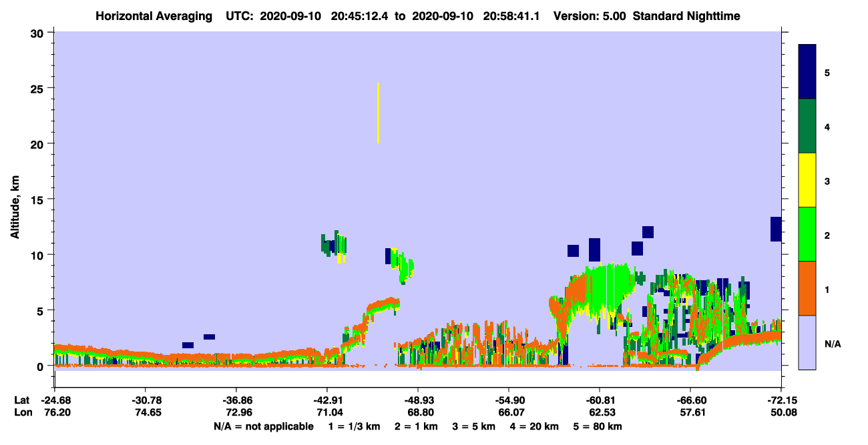Viewport: 868px width, 445px height.
Task: Click the 25 altitude tick label
Action: 39,88
